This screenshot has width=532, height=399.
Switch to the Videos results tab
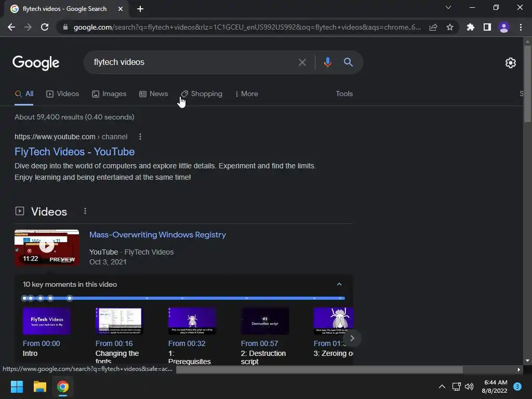(63, 94)
